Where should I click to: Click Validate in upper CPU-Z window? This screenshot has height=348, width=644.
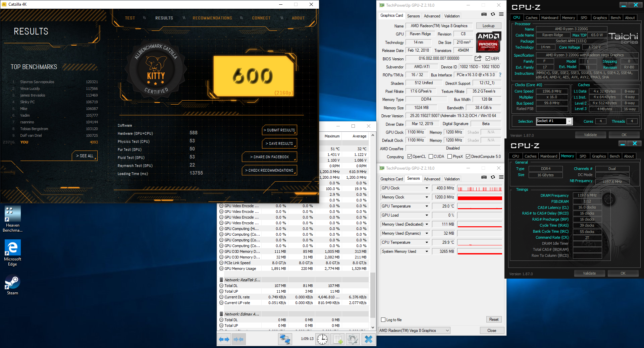click(590, 135)
